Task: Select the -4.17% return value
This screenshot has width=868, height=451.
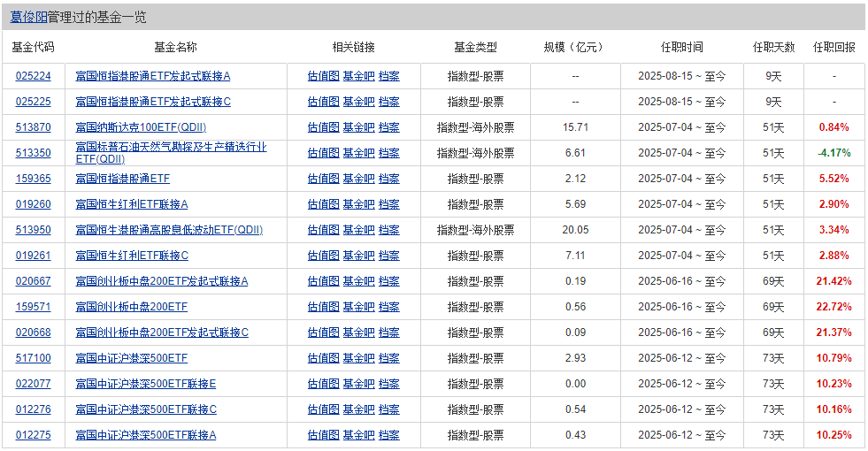Action: [x=833, y=153]
